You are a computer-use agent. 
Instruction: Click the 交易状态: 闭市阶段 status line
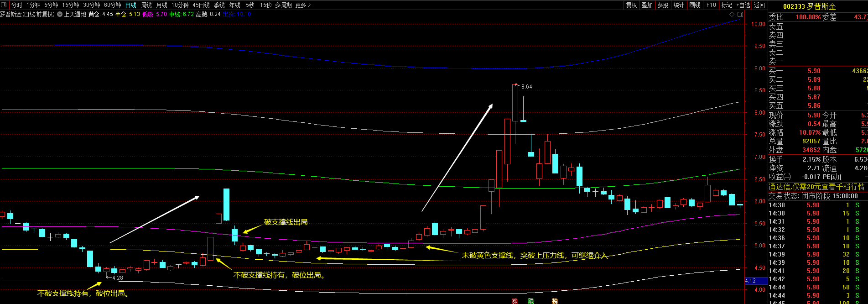813,196
